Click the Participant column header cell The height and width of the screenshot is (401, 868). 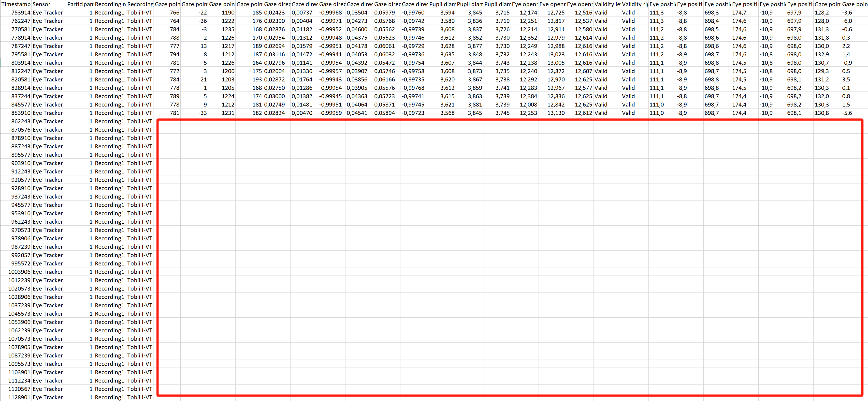pos(80,4)
